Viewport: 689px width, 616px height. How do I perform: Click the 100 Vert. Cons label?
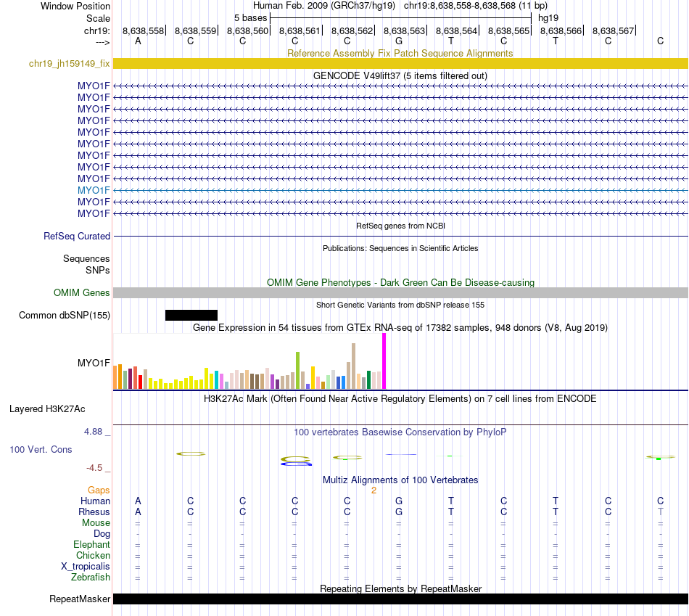pyautogui.click(x=41, y=449)
